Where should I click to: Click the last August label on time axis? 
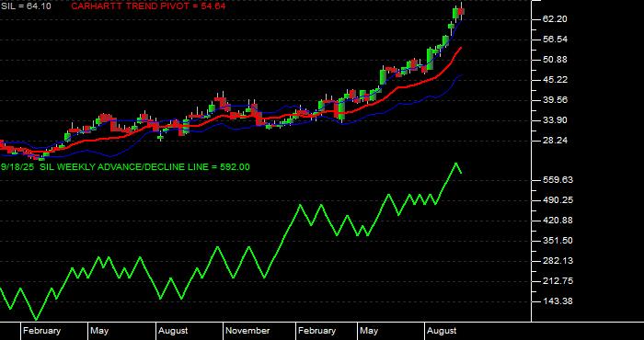(442, 331)
